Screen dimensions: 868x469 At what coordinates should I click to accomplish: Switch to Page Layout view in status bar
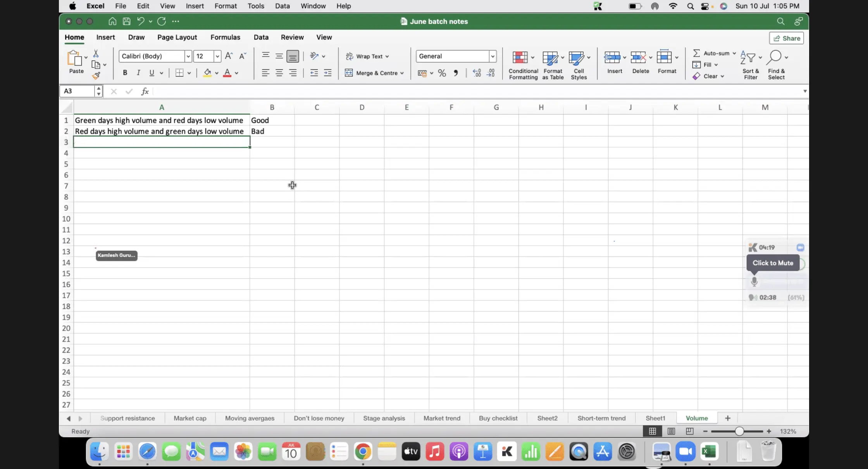coord(671,431)
